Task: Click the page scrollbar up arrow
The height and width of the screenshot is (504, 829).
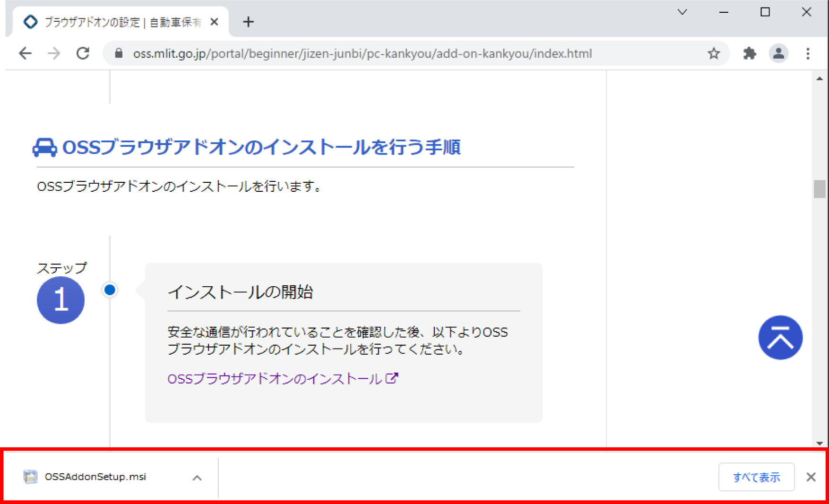Action: pyautogui.click(x=820, y=78)
